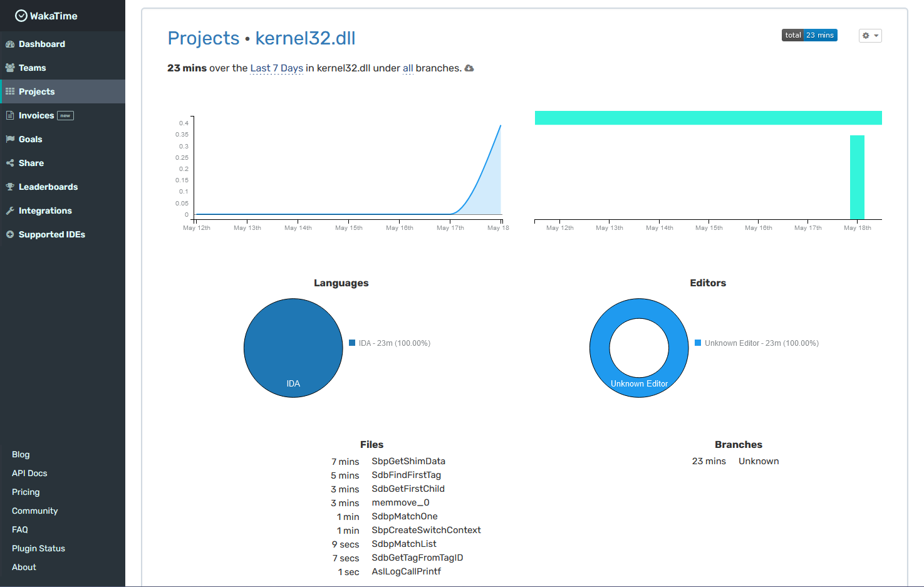Image resolution: width=924 pixels, height=587 pixels.
Task: Open the Teams sidebar item
Action: point(63,68)
